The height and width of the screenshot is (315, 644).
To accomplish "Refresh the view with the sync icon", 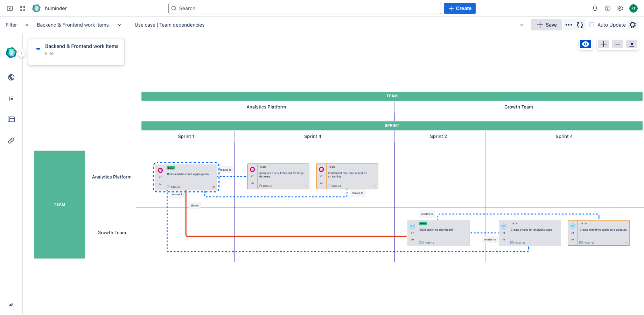I will coord(580,25).
